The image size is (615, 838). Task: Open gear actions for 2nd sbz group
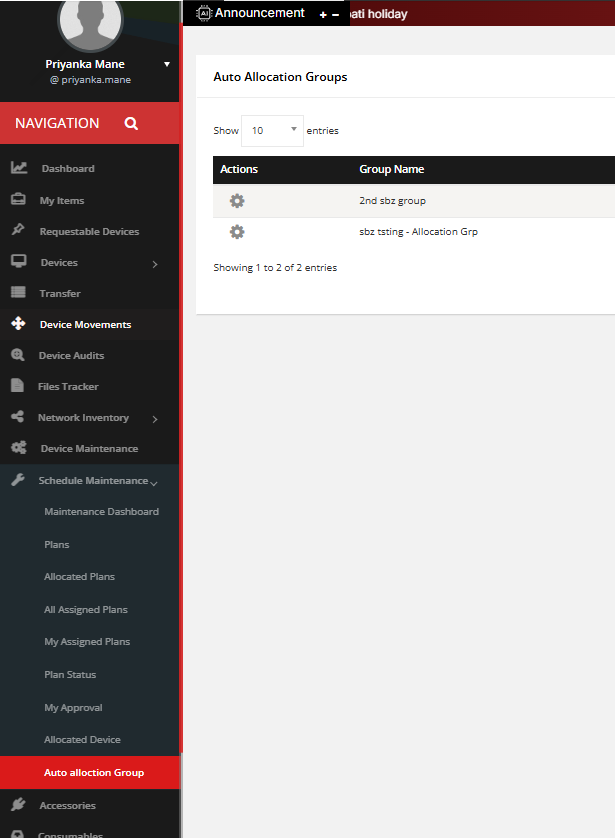(237, 201)
